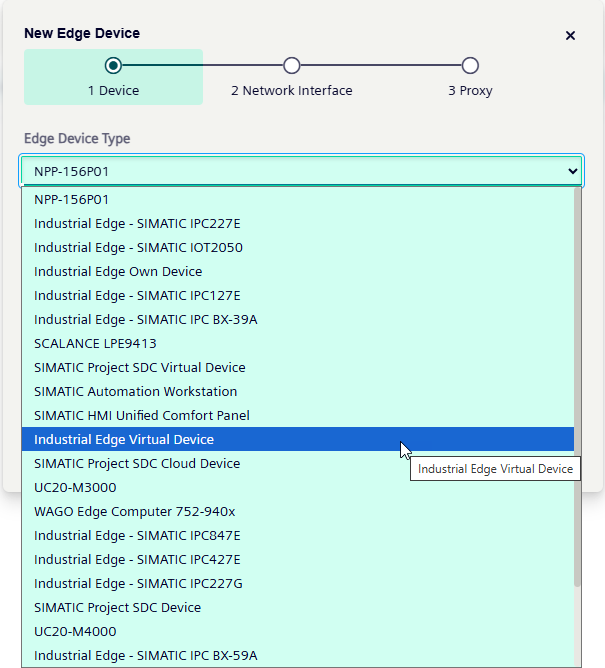Viewport: 605px width, 668px height.
Task: Click the dropdown list scrollbar thumb
Action: click(x=578, y=387)
